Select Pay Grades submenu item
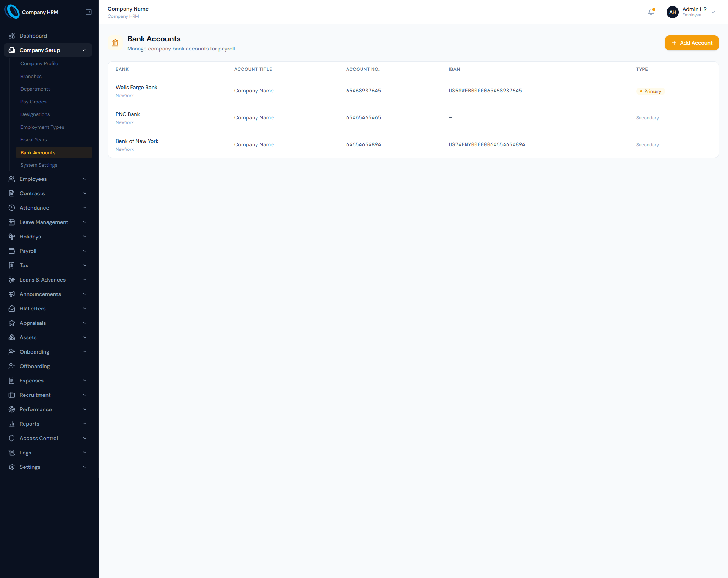Viewport: 728px width, 578px height. coord(54,102)
